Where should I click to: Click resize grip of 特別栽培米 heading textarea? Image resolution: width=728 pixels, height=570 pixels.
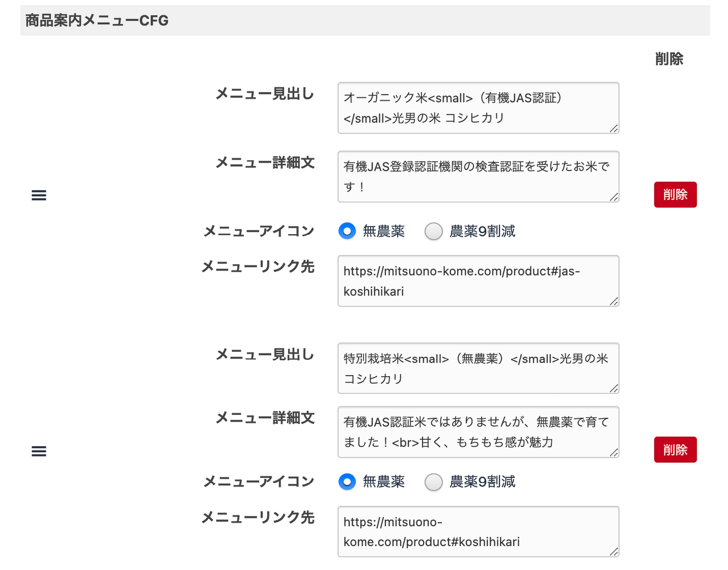[614, 388]
